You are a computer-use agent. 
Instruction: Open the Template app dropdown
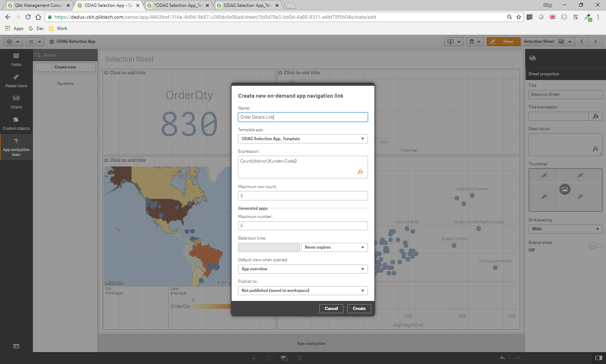point(303,139)
